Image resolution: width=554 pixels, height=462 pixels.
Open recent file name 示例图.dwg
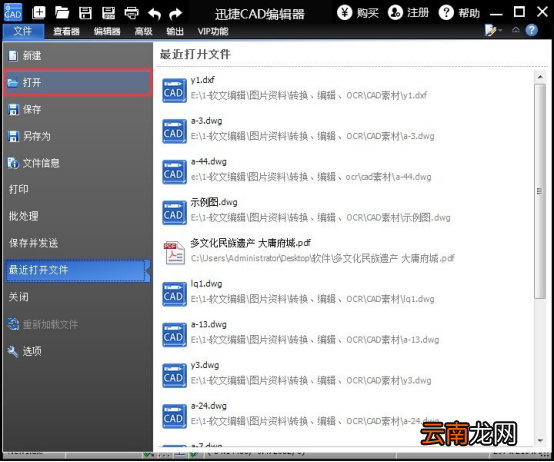coord(214,202)
